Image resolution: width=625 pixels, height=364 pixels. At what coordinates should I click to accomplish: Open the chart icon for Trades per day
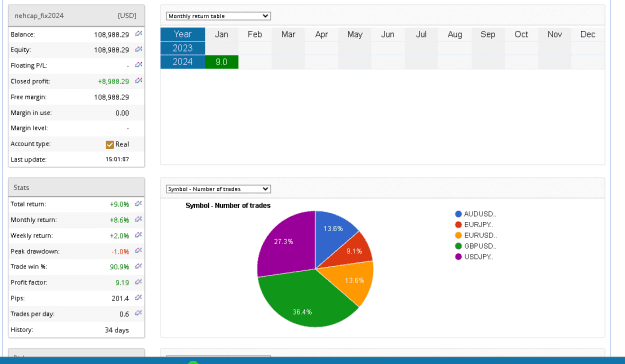point(138,313)
